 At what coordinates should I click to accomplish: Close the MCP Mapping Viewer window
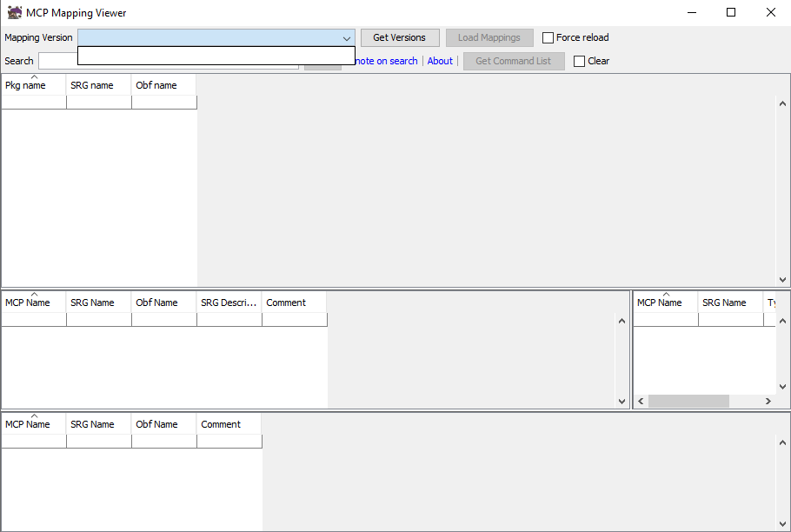[x=771, y=13]
